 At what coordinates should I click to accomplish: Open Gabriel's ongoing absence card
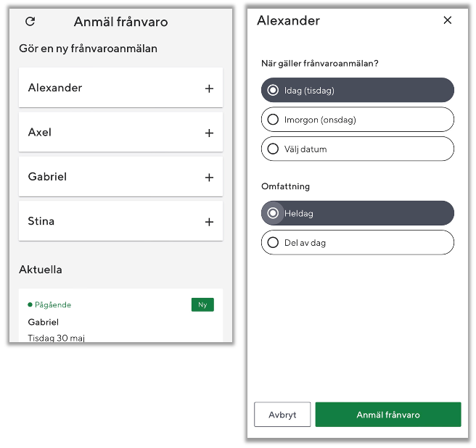pyautogui.click(x=109, y=322)
